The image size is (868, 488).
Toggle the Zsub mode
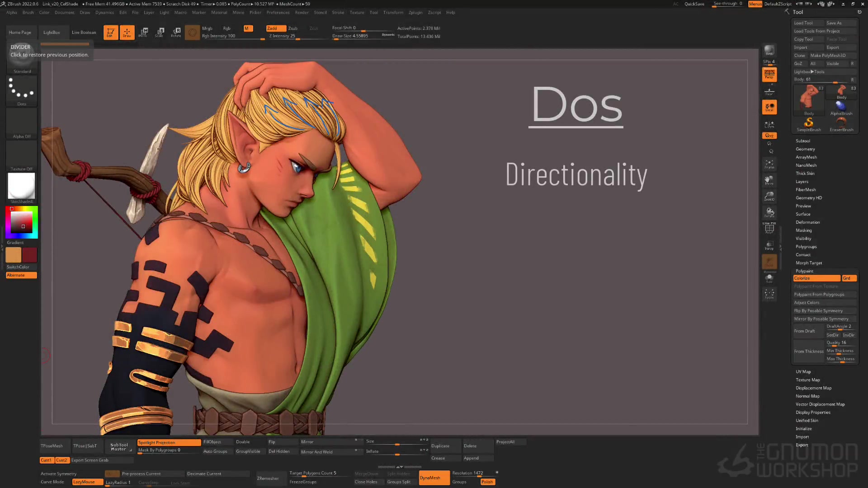pos(293,28)
